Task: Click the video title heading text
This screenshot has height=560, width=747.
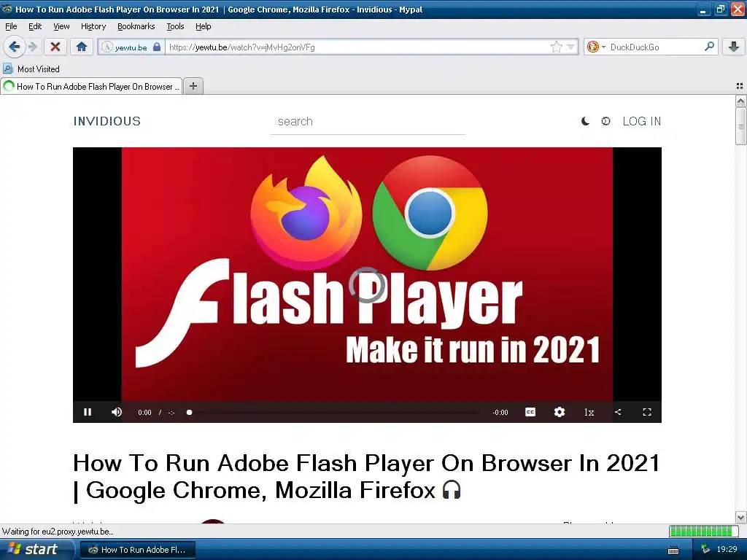Action: (x=366, y=477)
